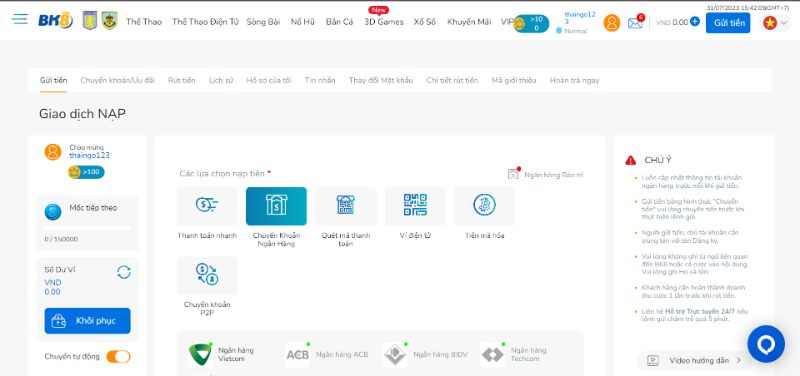Screen dimensions: 800x376
Task: Open the live chat bubble
Action: click(766, 344)
